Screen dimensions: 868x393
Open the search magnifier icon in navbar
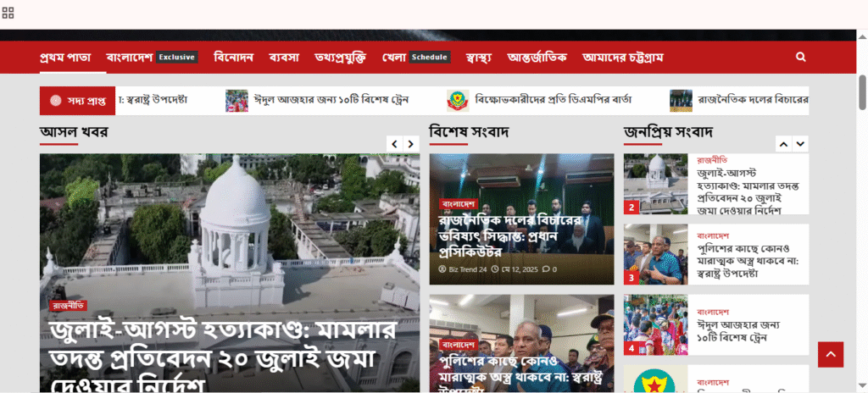(800, 57)
